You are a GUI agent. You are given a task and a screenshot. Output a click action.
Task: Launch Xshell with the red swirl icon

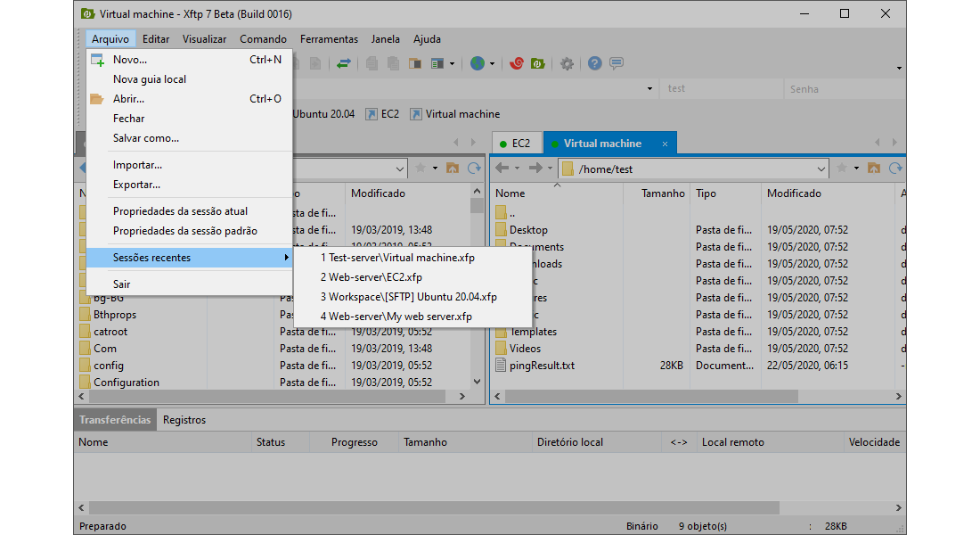pos(516,63)
